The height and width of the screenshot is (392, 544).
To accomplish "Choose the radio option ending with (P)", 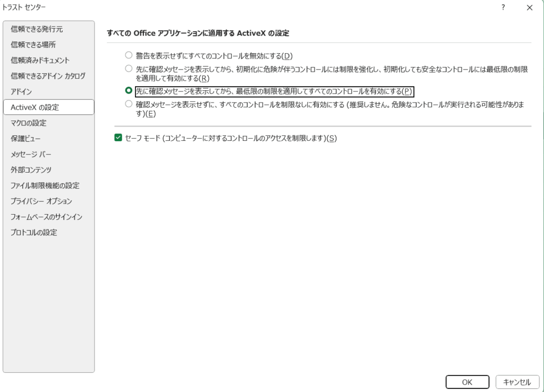I will coord(128,91).
